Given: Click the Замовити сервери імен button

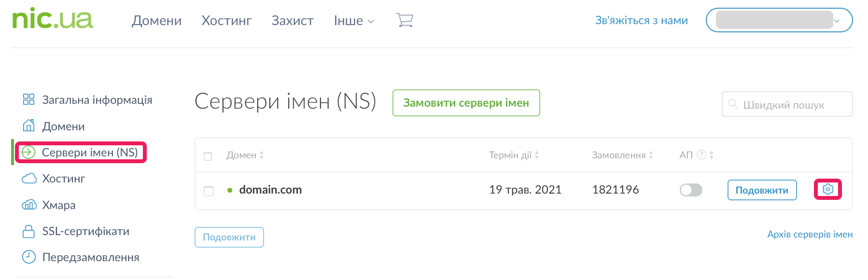Looking at the screenshot, I should coord(466,103).
